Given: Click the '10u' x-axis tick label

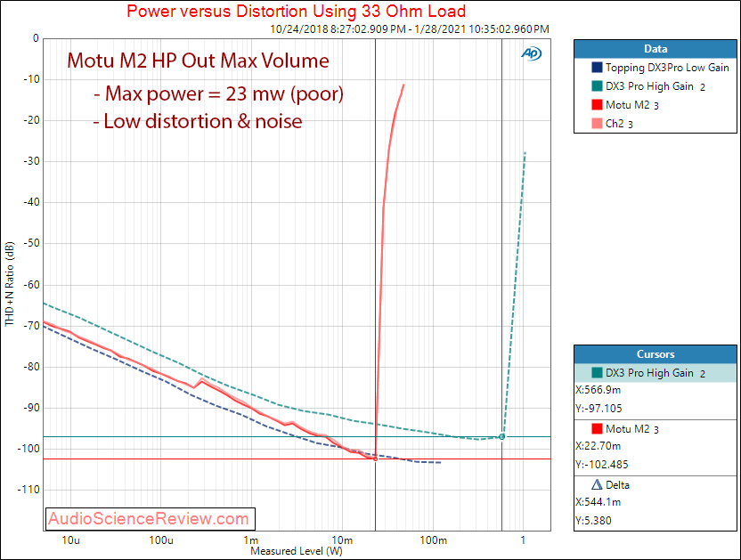Looking at the screenshot, I should [x=70, y=540].
